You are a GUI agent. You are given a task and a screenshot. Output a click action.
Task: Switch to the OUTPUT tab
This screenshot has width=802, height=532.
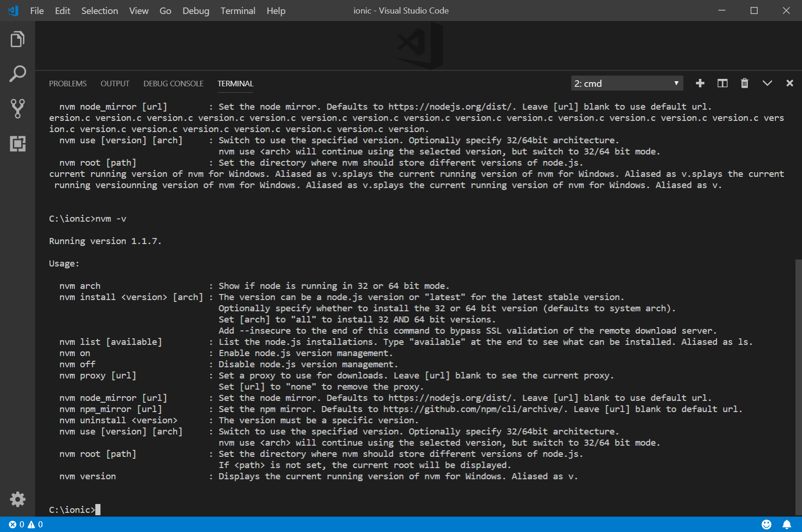click(115, 84)
